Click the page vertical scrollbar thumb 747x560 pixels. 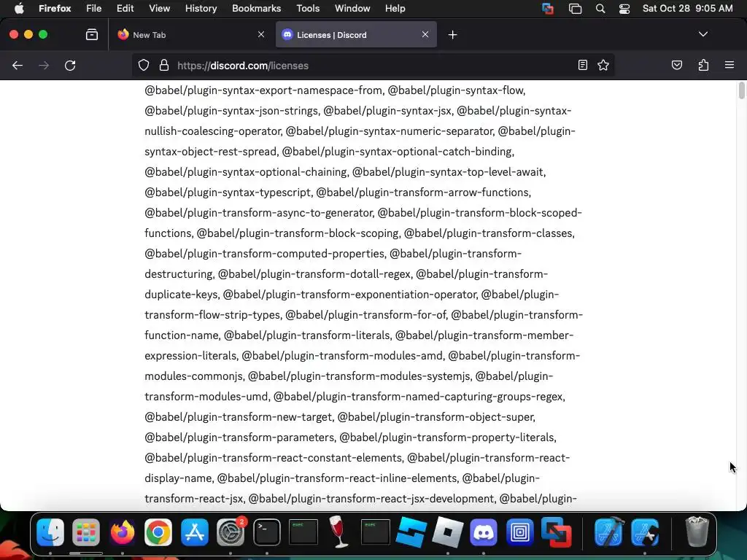coord(741,90)
